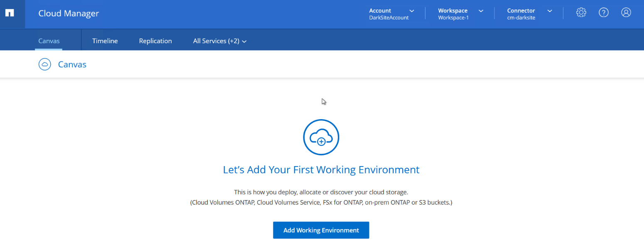Click the NetApp logo icon
644x247 pixels.
tap(10, 13)
